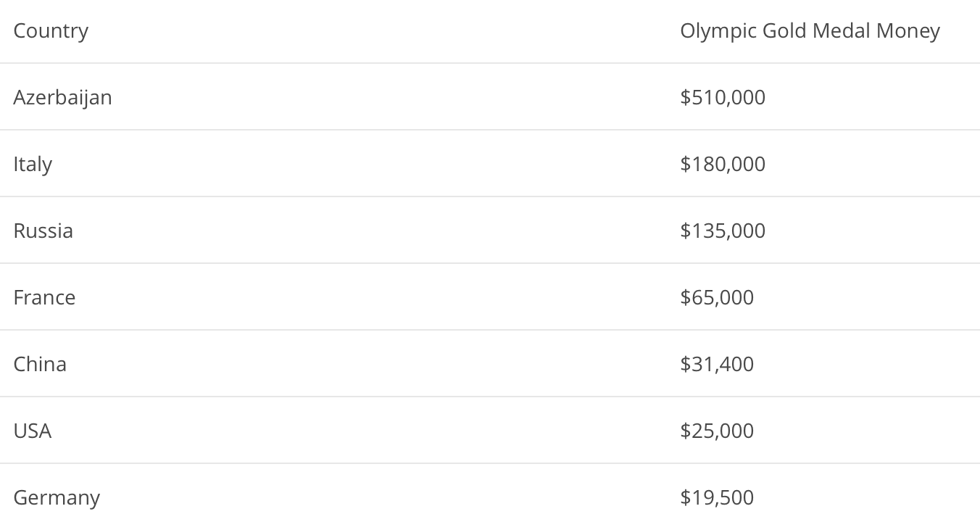Click the Olympic Gold Medal Money header
Viewport: 980px width, 522px height.
tap(810, 30)
